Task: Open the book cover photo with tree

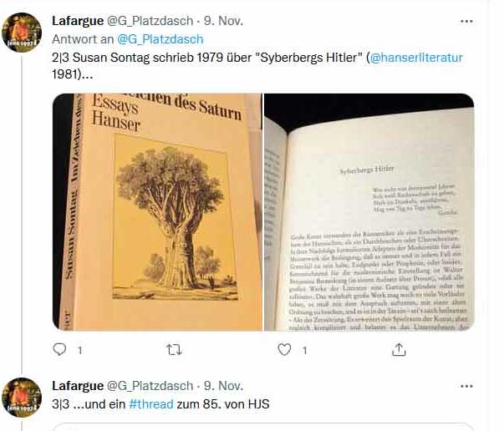Action: (157, 212)
